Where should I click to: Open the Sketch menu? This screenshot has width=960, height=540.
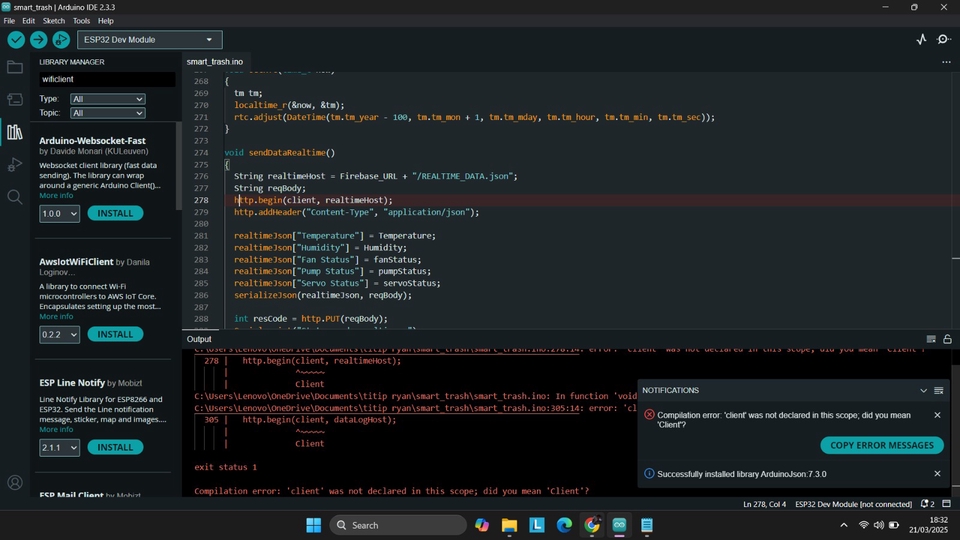(x=53, y=20)
